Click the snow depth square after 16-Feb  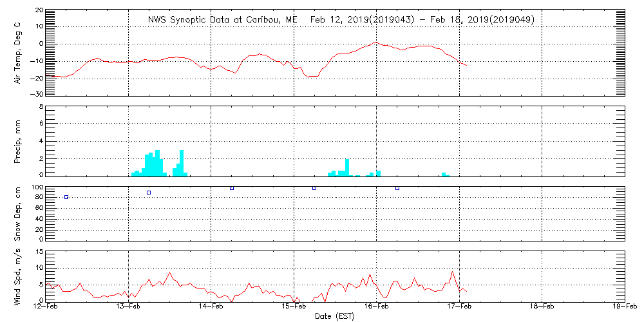397,188
